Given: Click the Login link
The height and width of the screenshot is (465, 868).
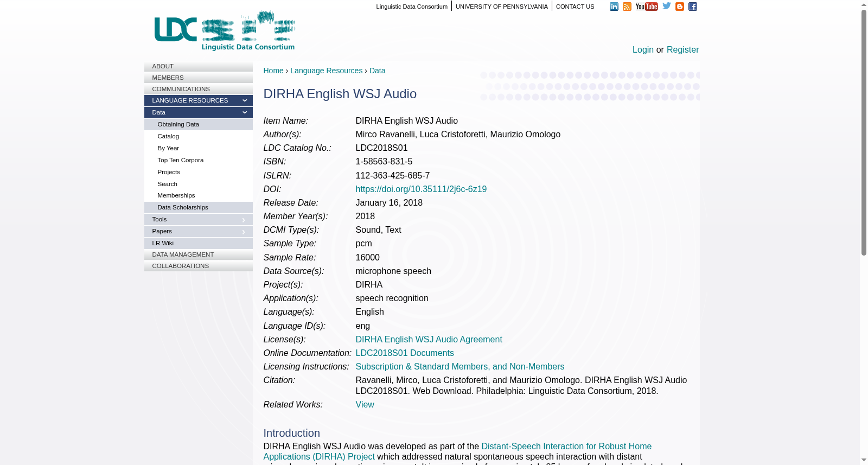Looking at the screenshot, I should [643, 50].
